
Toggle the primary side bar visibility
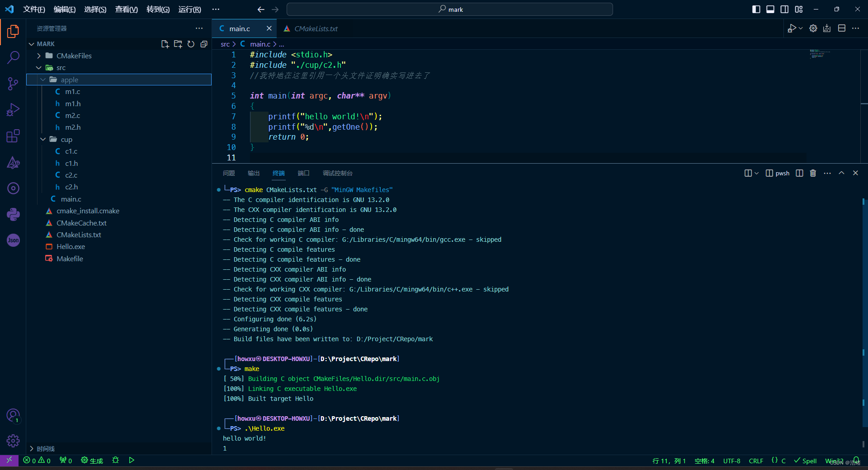[x=756, y=9]
